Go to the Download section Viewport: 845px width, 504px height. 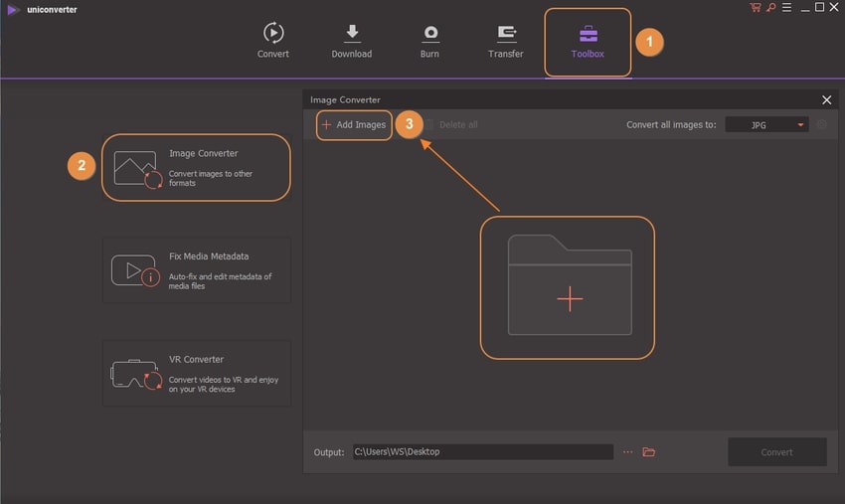tap(352, 41)
